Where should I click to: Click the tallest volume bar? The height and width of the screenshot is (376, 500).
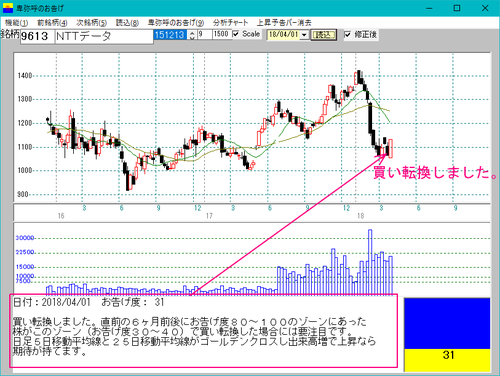point(370,262)
